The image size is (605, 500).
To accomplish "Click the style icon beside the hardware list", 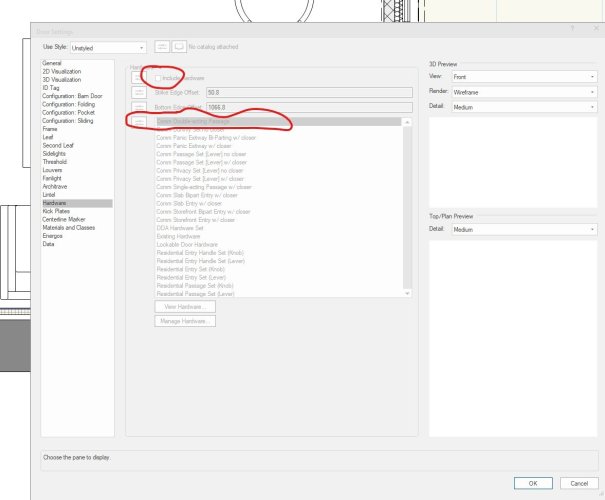I will 140,121.
